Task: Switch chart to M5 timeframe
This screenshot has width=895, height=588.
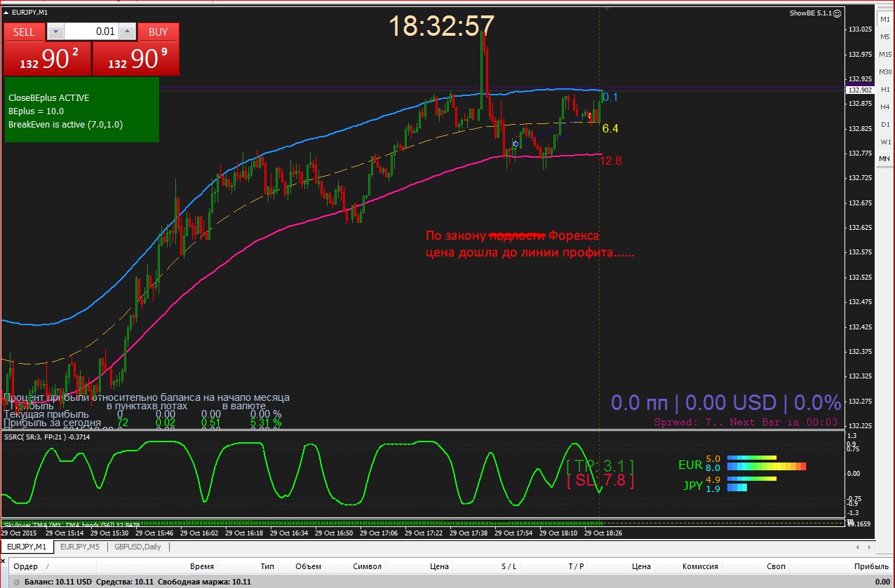Action: pyautogui.click(x=885, y=38)
